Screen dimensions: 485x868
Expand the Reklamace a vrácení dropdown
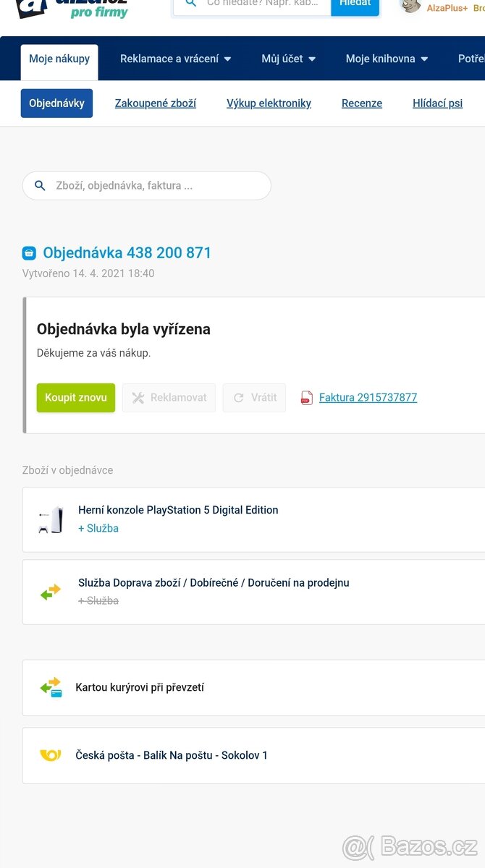[175, 59]
